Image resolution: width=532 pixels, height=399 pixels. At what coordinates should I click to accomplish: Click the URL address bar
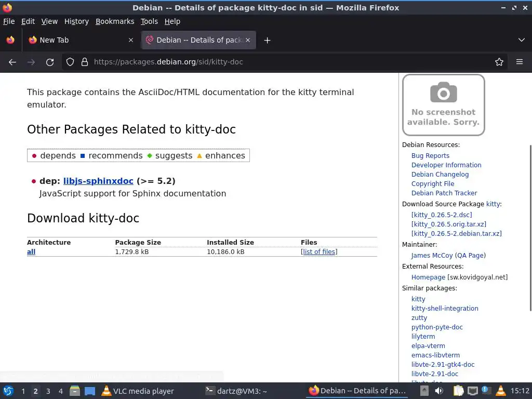pos(285,62)
